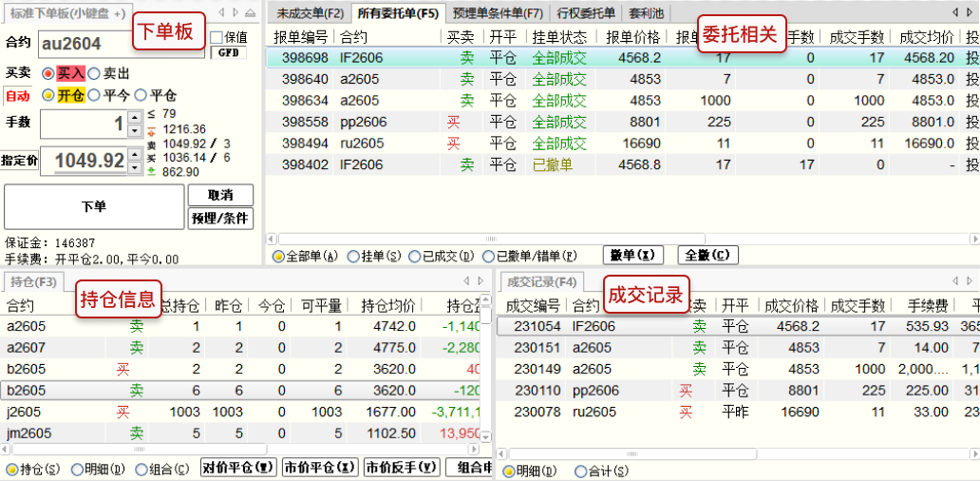Viewport: 980px width, 481px height.
Task: Choose the 平今 close-today option
Action: (94, 95)
